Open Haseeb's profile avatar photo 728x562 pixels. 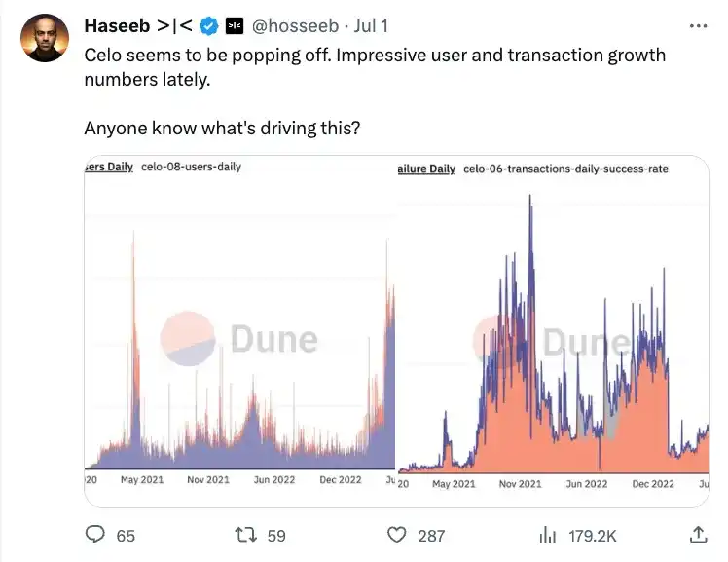[45, 38]
